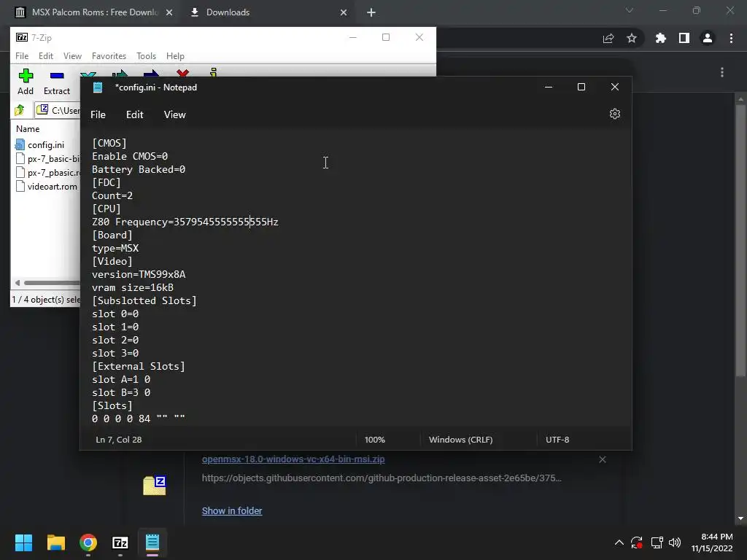Click UTF-8 encoding indicator

tap(557, 440)
